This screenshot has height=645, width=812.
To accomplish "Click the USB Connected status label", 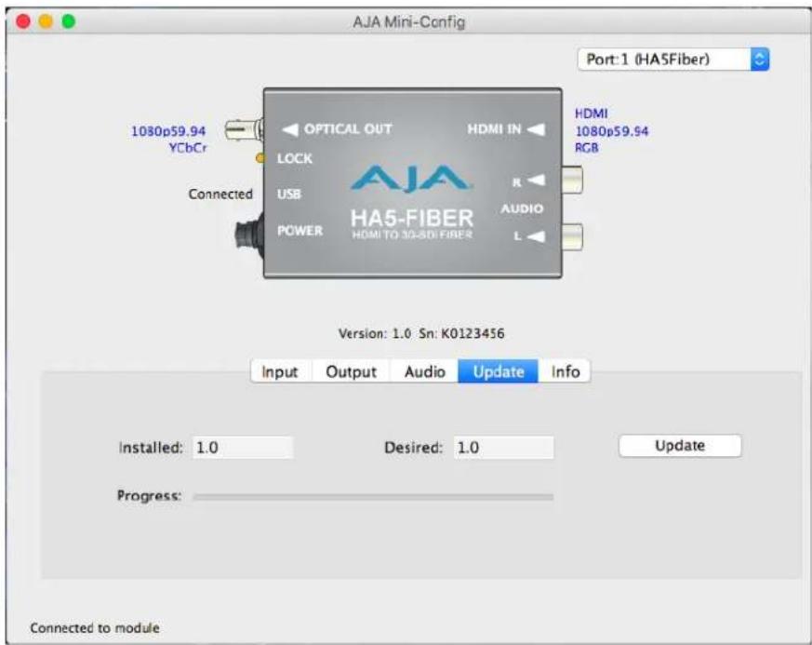I will [x=220, y=194].
